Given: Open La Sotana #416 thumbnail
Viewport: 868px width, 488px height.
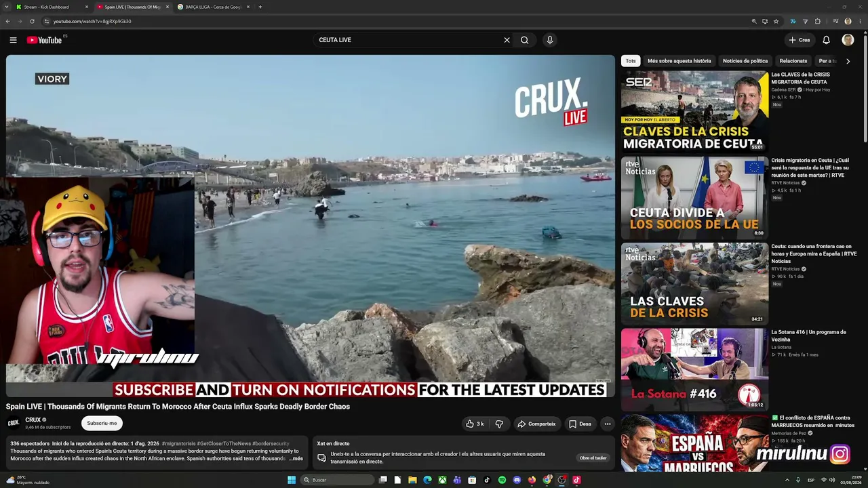Looking at the screenshot, I should 694,369.
